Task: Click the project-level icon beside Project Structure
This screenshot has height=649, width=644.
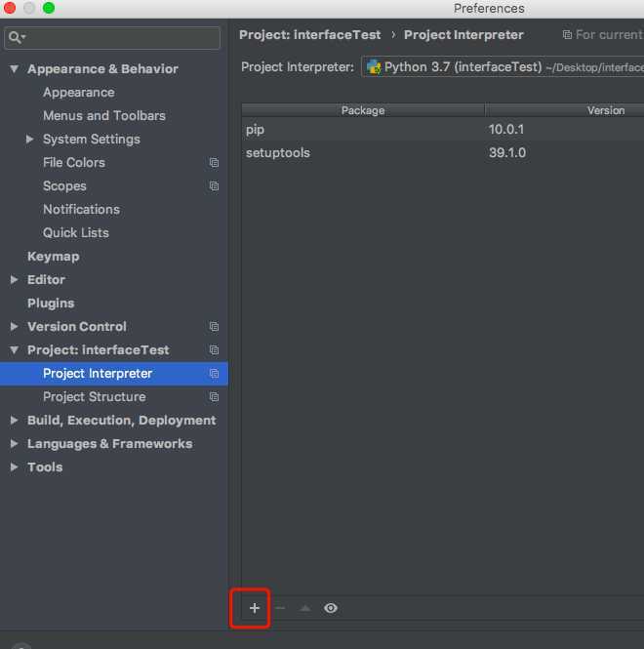Action: point(214,397)
